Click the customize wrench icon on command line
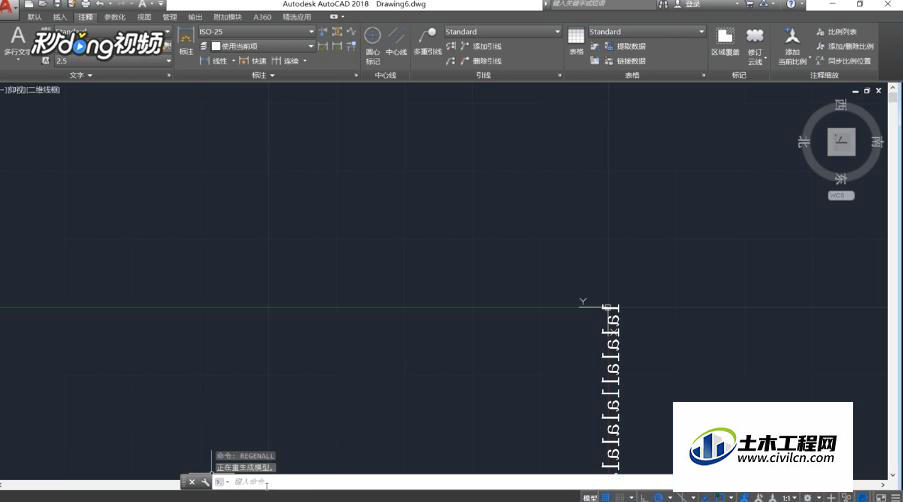Image resolution: width=903 pixels, height=502 pixels. click(x=205, y=482)
